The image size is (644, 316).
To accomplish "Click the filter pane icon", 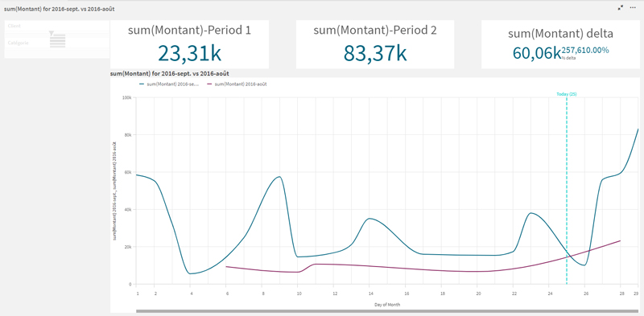I will pyautogui.click(x=57, y=39).
